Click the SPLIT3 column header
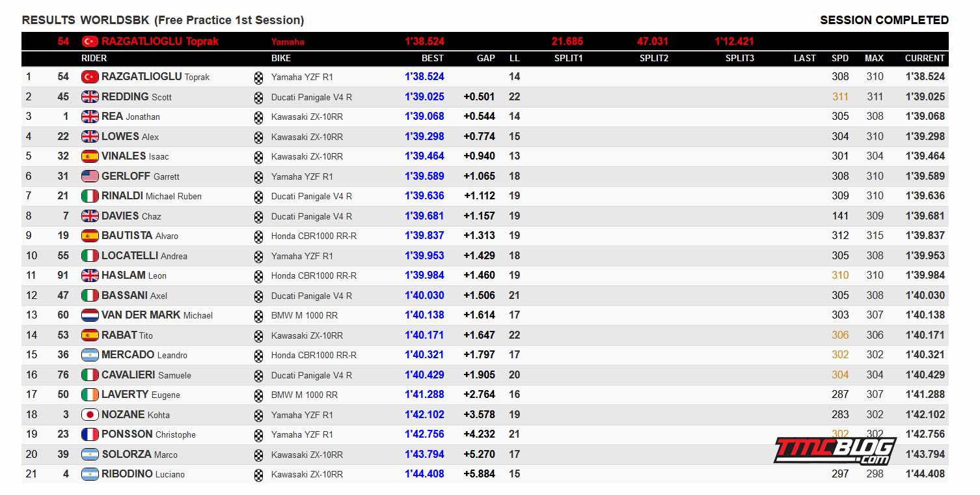Screen dimensions: 980x495 click(740, 58)
